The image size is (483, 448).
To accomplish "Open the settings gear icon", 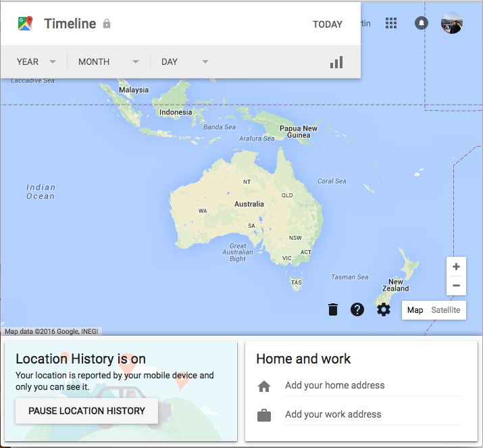I will point(384,309).
